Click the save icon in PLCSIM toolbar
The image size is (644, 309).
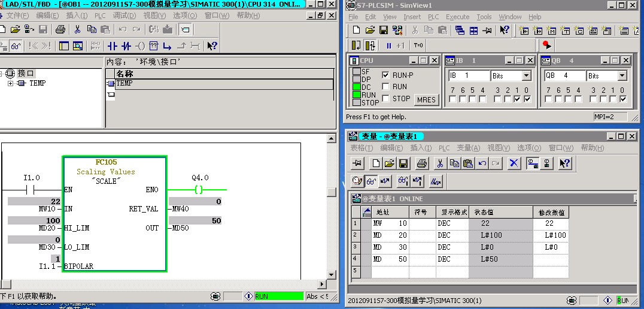point(384,30)
